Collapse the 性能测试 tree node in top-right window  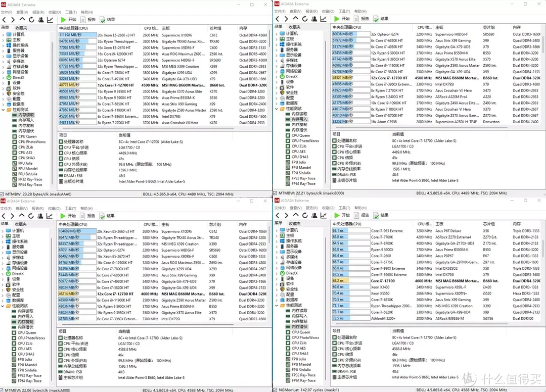click(x=276, y=109)
